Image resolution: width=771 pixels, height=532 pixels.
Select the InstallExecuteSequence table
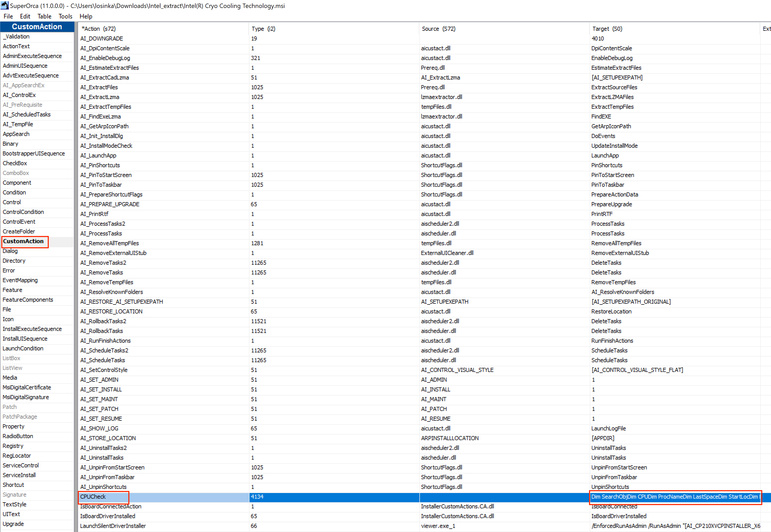click(32, 329)
